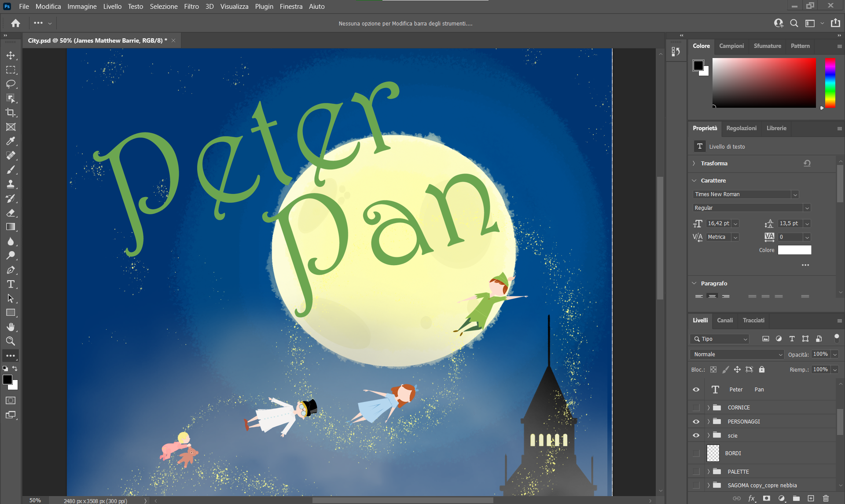This screenshot has width=845, height=504.
Task: Open the Normale blend mode dropdown
Action: coord(737,354)
